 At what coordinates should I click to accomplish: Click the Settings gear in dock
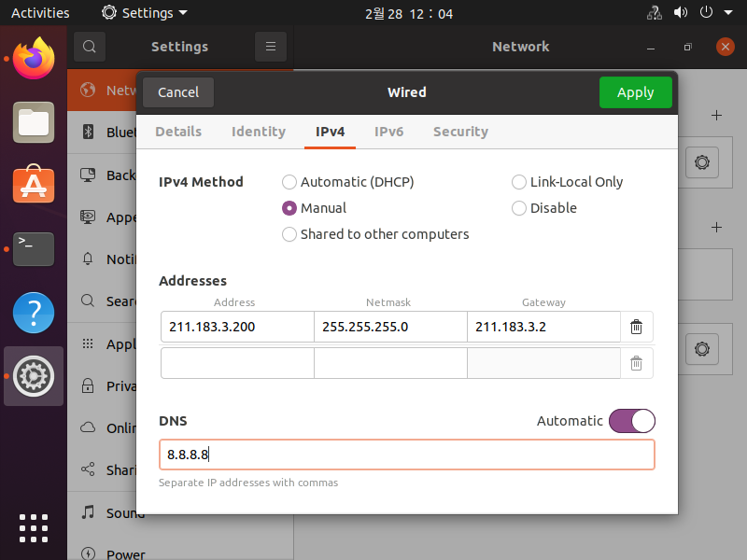pyautogui.click(x=34, y=376)
